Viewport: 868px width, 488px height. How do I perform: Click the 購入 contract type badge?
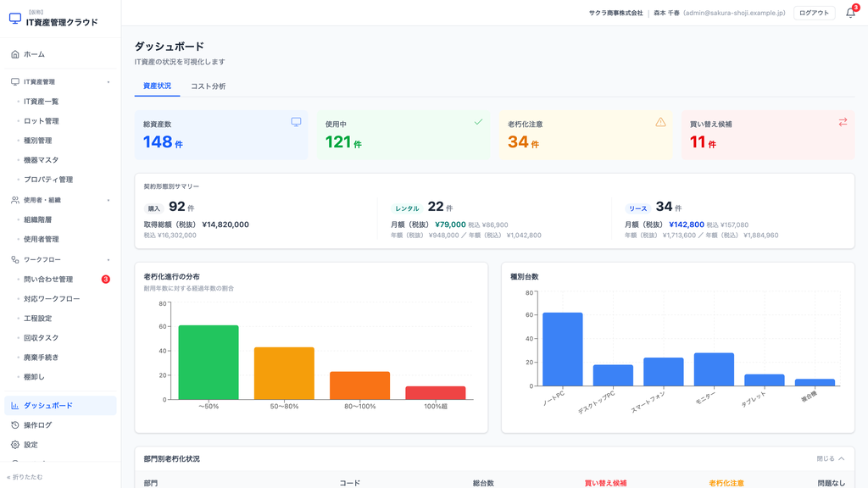pyautogui.click(x=154, y=208)
